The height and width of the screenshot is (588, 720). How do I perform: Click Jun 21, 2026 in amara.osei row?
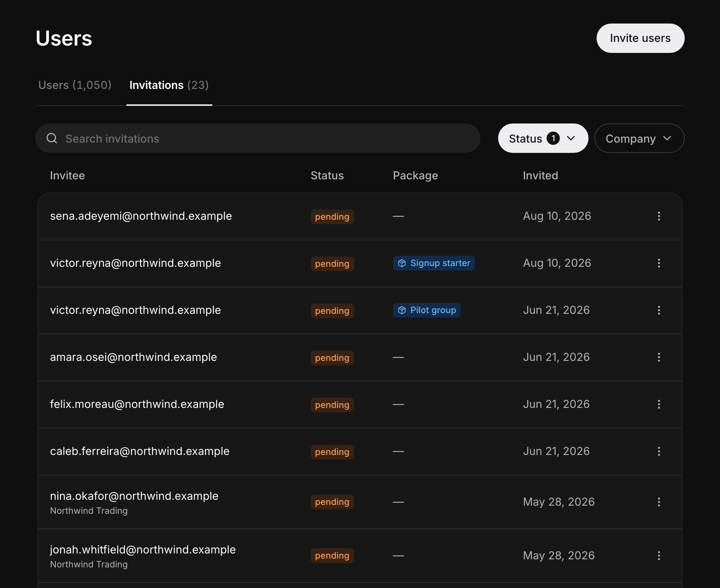tap(556, 357)
